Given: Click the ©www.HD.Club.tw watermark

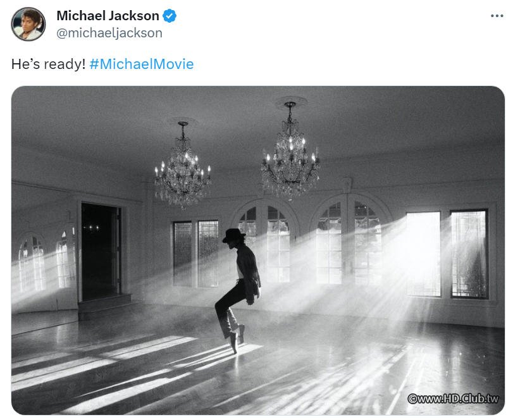Looking at the screenshot, I should [453, 398].
